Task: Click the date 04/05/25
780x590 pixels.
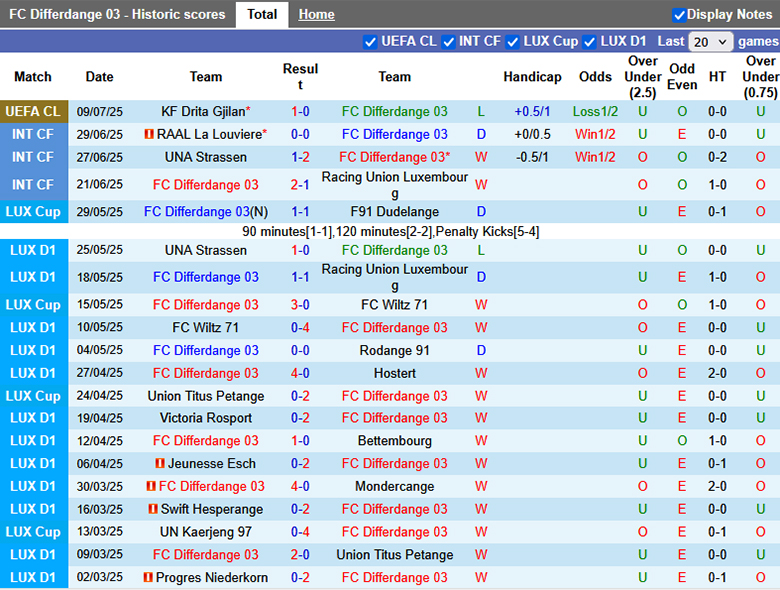Action: click(x=99, y=351)
